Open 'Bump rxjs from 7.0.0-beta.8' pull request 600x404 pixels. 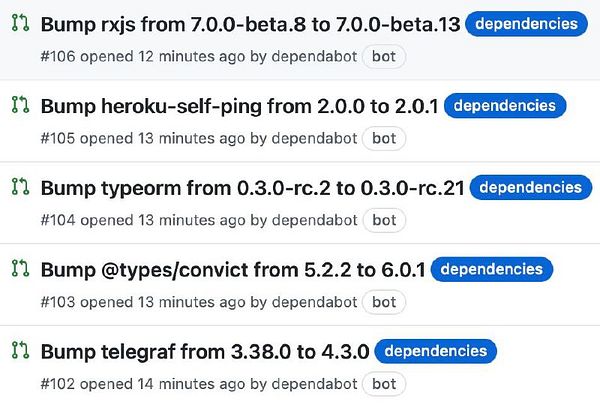click(250, 24)
